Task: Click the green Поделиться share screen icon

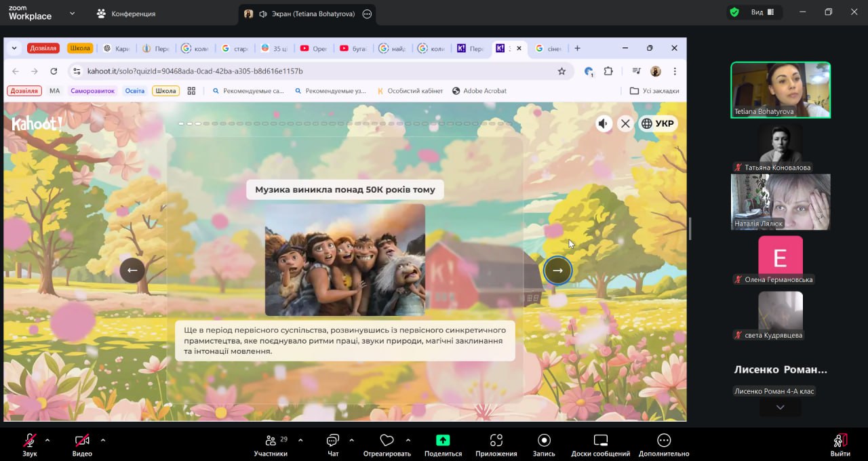Action: (x=443, y=441)
